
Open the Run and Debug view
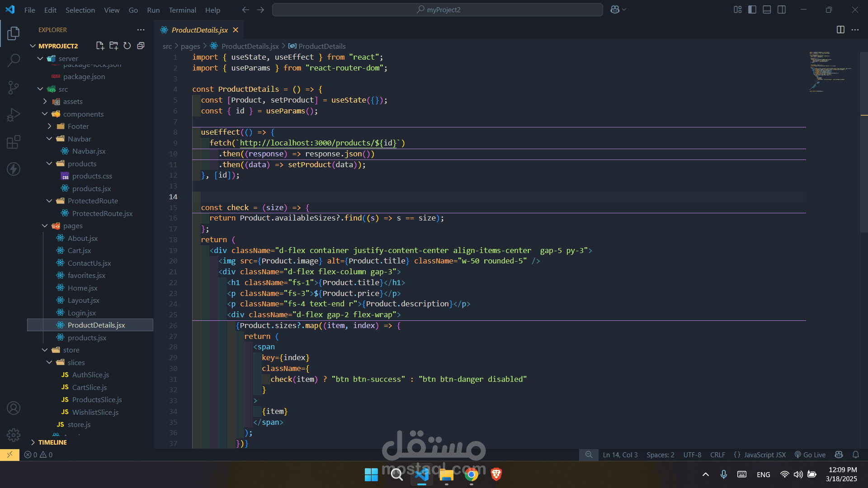14,115
